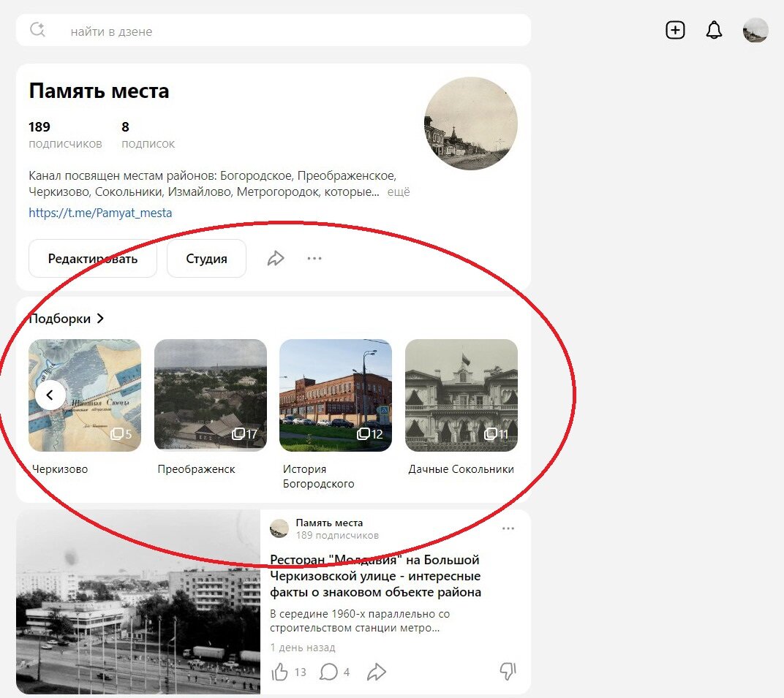
Task: Open search with the magnifier icon
Action: click(x=37, y=30)
